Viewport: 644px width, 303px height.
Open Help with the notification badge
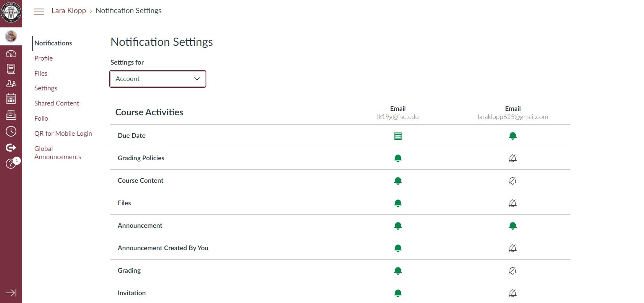11,164
